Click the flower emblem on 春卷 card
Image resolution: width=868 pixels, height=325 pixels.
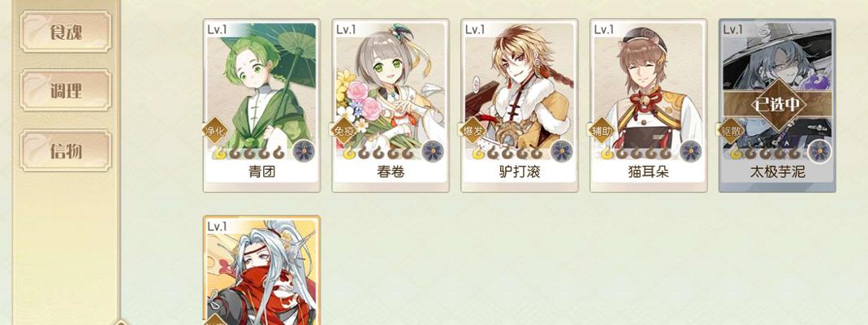pyautogui.click(x=433, y=151)
